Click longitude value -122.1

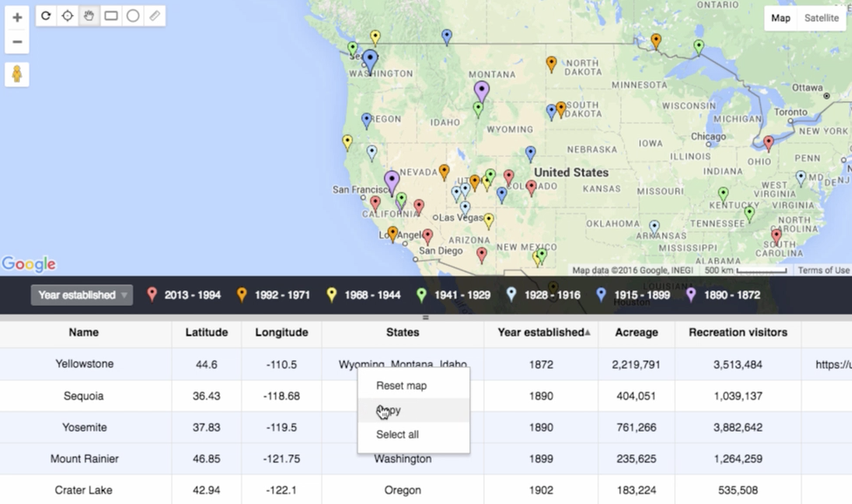(x=282, y=490)
